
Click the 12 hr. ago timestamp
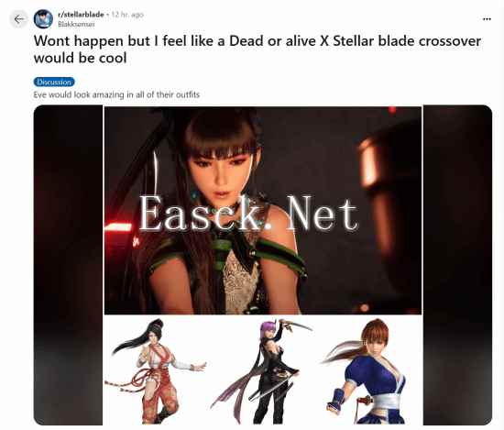(127, 15)
